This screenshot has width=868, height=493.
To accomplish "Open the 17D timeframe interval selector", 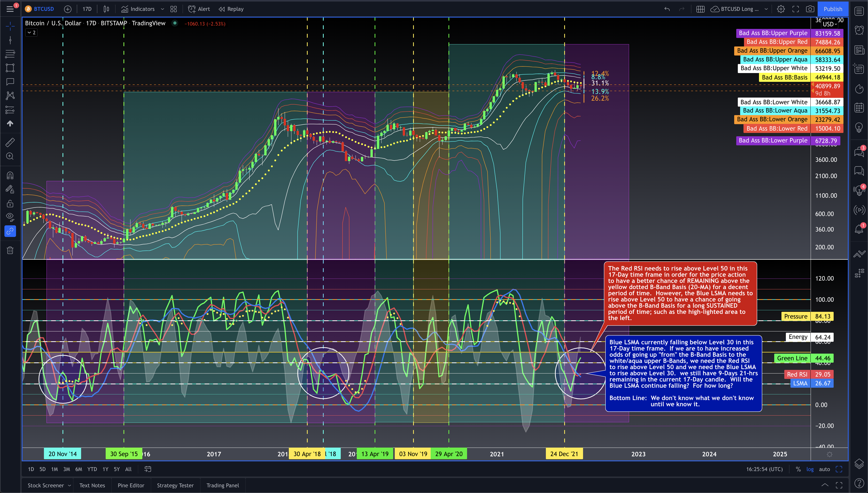I will click(87, 9).
